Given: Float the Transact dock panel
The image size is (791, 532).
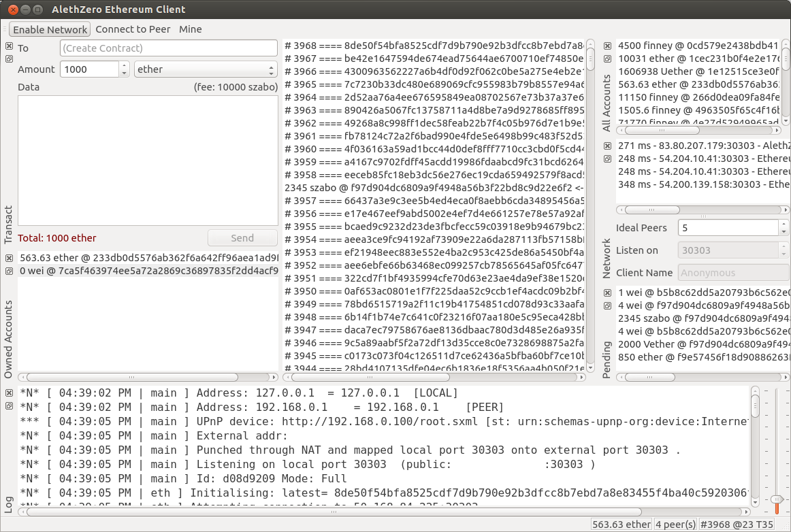Looking at the screenshot, I should [x=9, y=59].
